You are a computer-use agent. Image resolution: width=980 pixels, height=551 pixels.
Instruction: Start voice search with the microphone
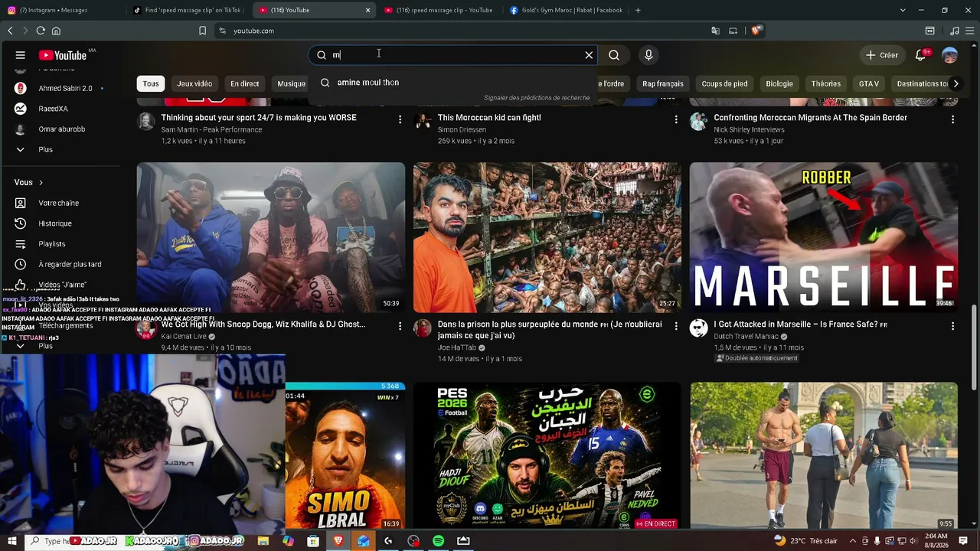click(648, 55)
